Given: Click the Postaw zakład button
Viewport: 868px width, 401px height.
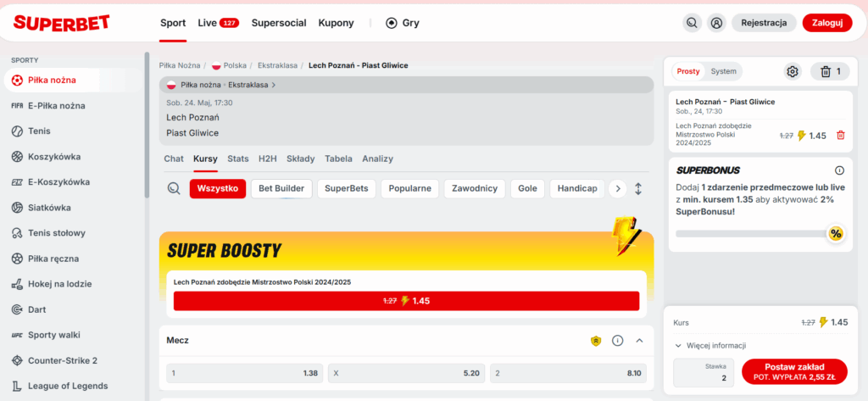Looking at the screenshot, I should click(794, 371).
